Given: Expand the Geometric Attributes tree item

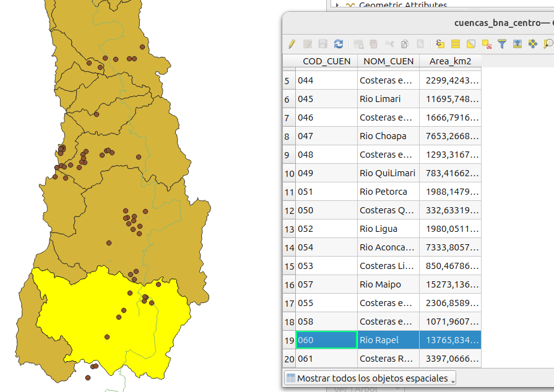Looking at the screenshot, I should [x=336, y=5].
